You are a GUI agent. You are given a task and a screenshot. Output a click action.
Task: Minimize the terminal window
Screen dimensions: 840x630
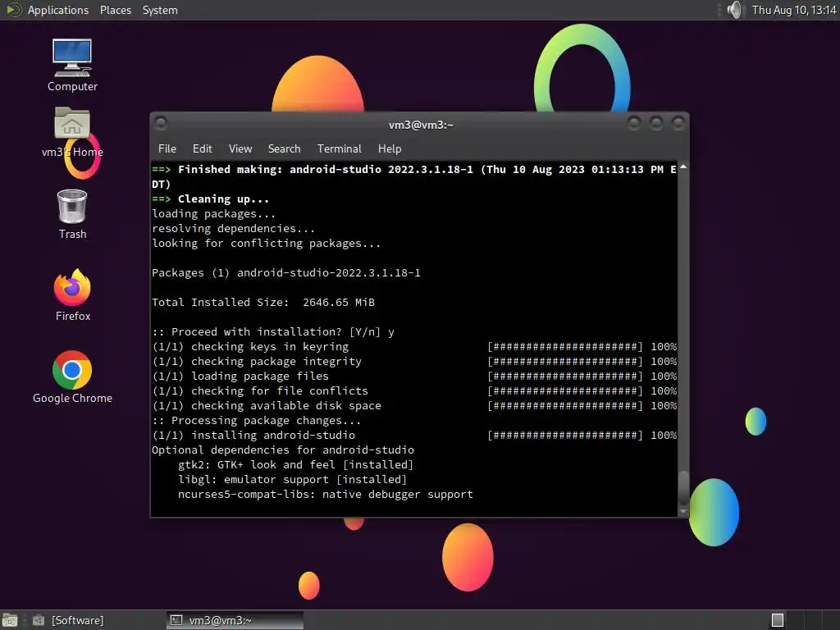pos(634,124)
